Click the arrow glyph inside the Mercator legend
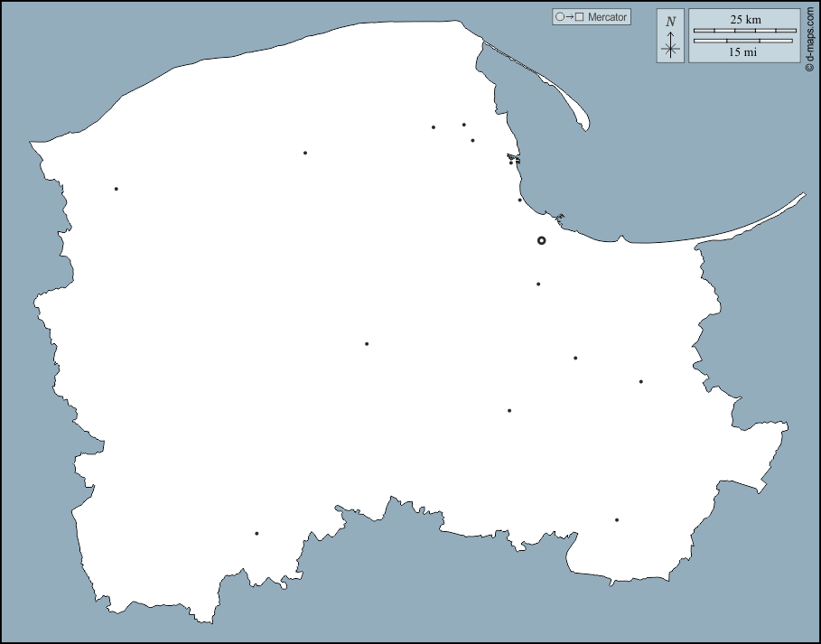This screenshot has width=821, height=644. 571,15
